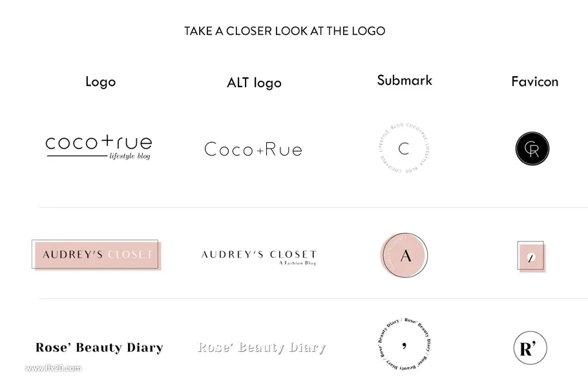Click the black CR favicon circle

coord(532,149)
